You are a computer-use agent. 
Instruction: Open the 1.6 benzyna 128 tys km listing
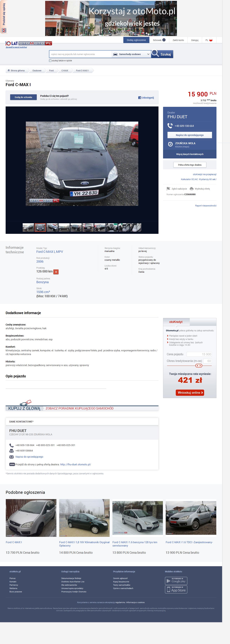click(x=135, y=544)
